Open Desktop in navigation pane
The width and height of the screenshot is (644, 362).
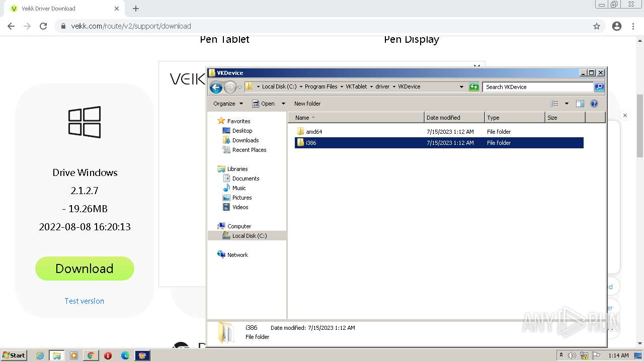point(242,131)
